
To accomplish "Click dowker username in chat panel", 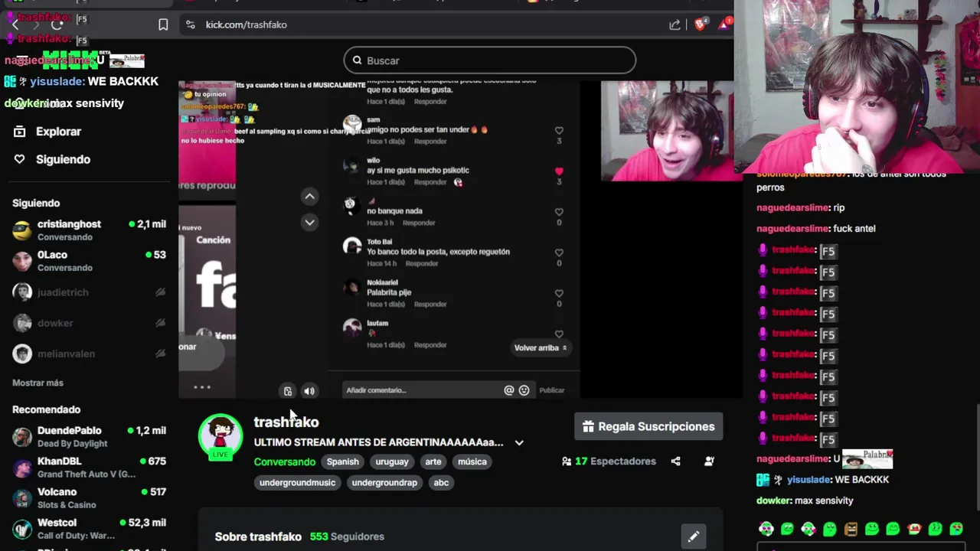I will pyautogui.click(x=773, y=500).
